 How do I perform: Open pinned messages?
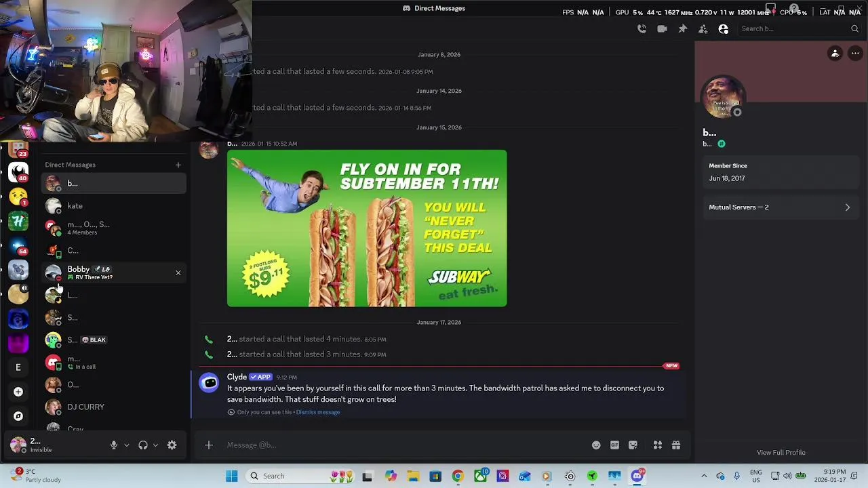tap(682, 28)
